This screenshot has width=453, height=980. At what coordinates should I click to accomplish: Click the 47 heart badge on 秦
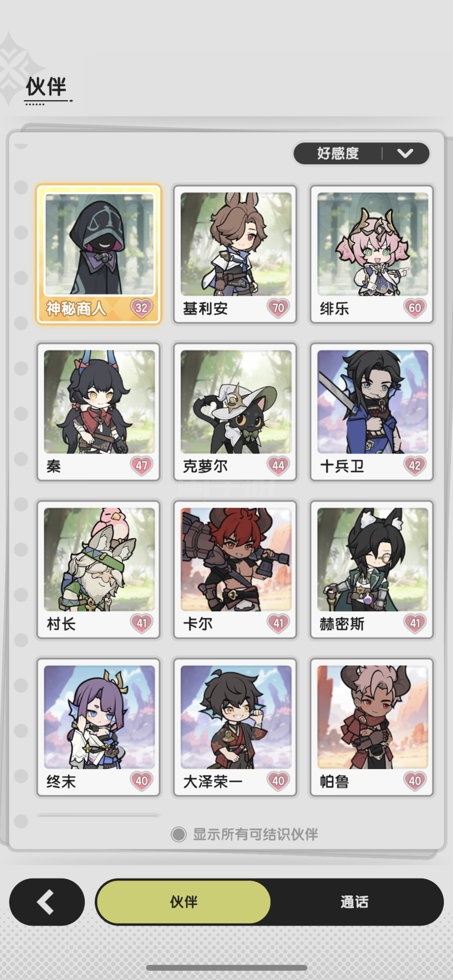coord(141,466)
